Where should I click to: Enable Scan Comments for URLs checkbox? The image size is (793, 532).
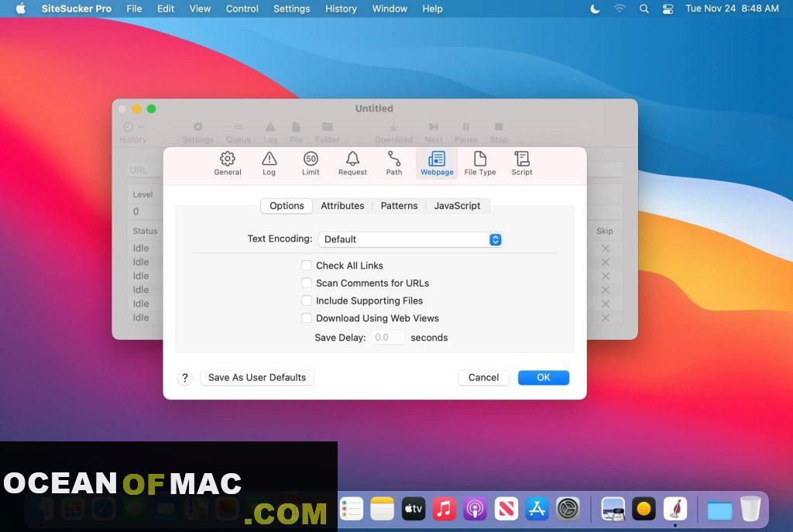point(307,283)
